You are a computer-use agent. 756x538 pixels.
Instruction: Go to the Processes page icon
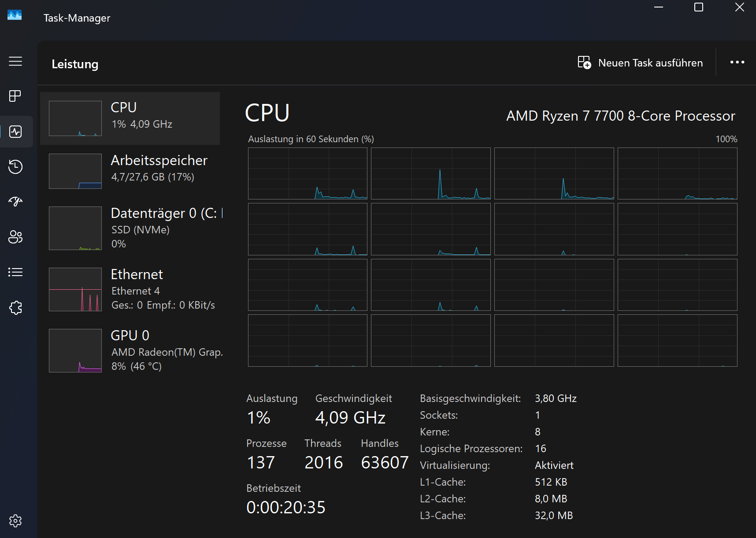15,96
